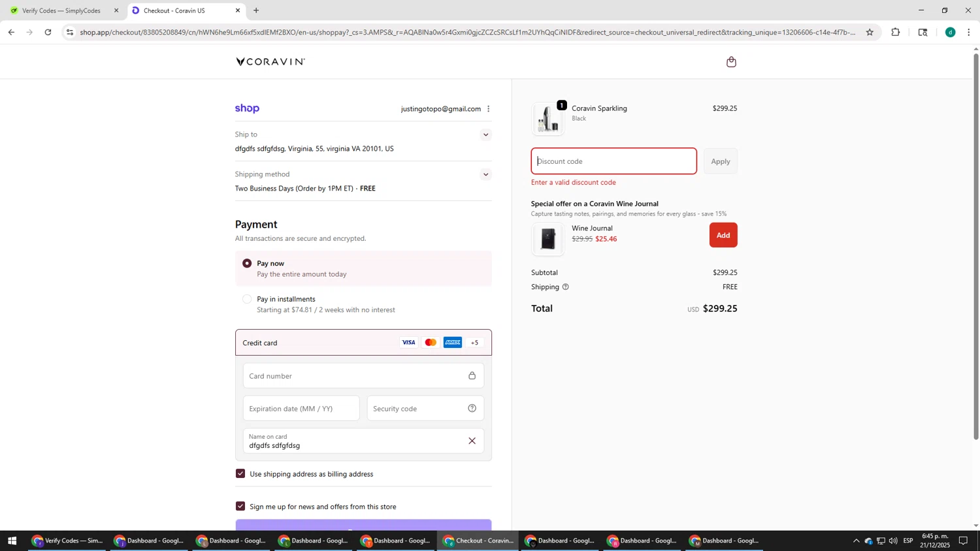The width and height of the screenshot is (980, 551).
Task: Click the Credit card payment header
Action: pyautogui.click(x=363, y=343)
